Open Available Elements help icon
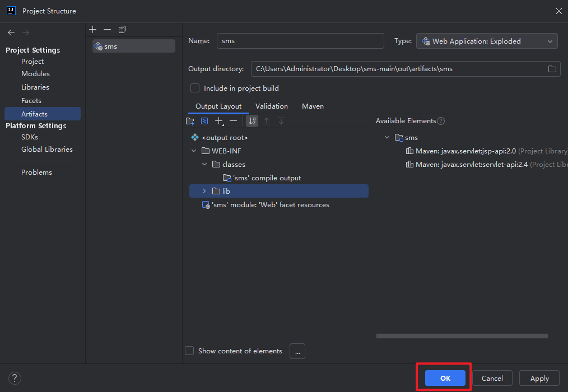568x392 pixels. coord(441,121)
